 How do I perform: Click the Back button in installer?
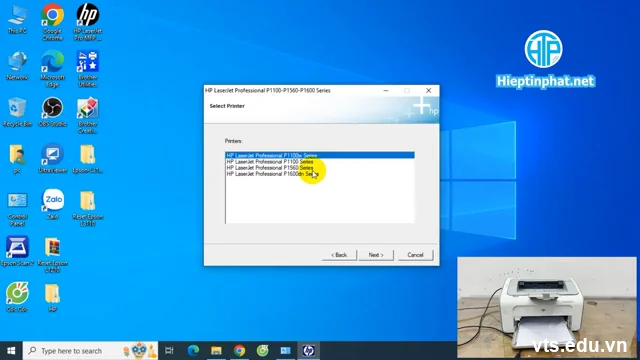339,255
